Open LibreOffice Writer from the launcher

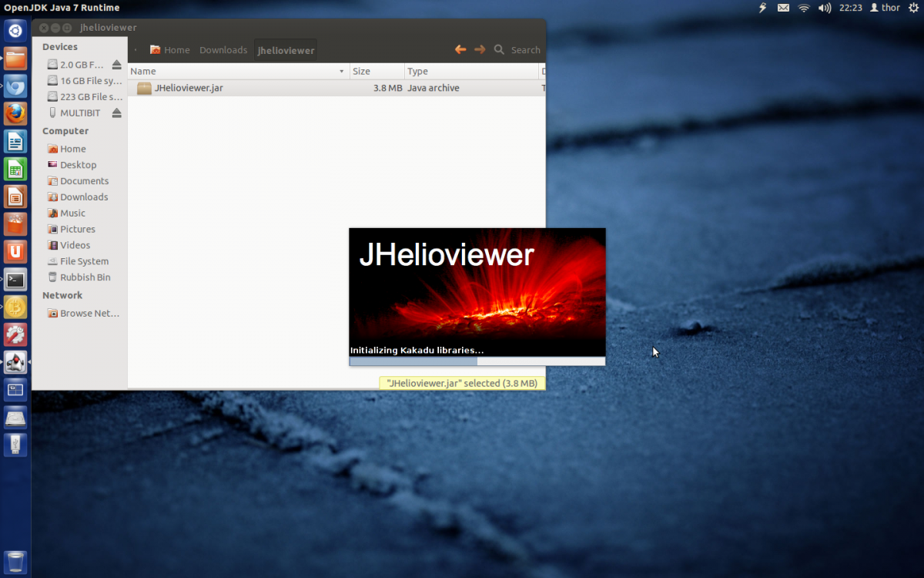[x=16, y=142]
